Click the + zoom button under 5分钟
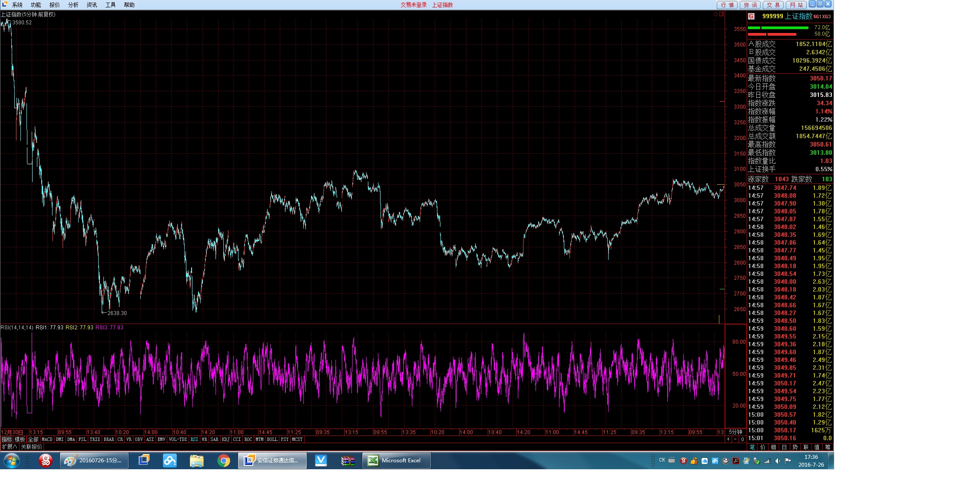 [728, 439]
